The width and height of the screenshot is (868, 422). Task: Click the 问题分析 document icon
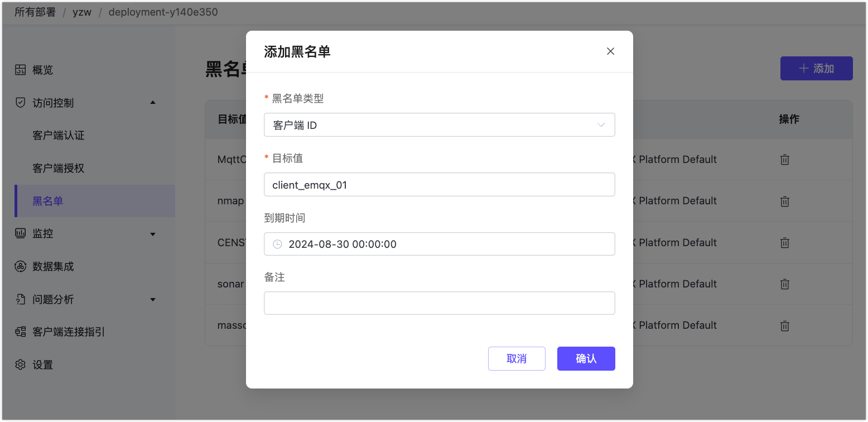click(x=21, y=299)
